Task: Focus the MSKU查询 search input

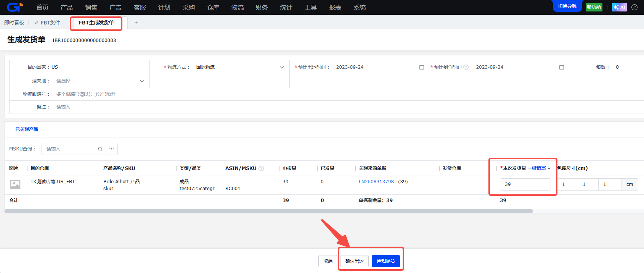Action: point(70,149)
